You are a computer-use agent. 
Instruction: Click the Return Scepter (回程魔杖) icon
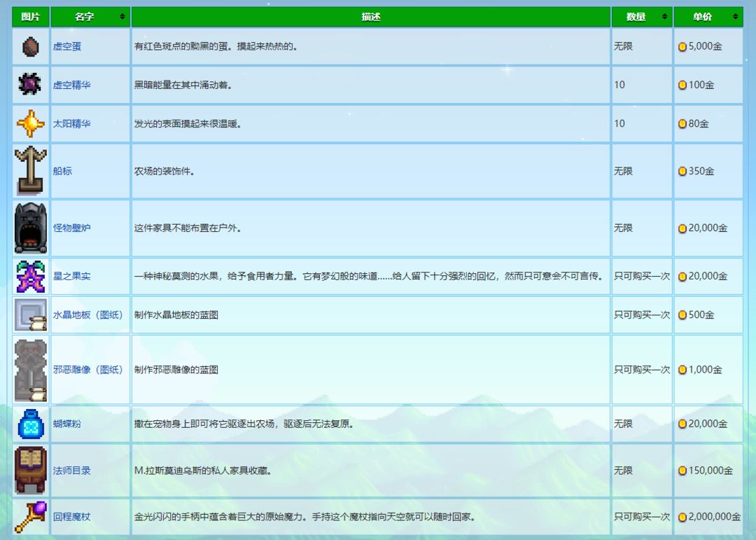[30, 516]
